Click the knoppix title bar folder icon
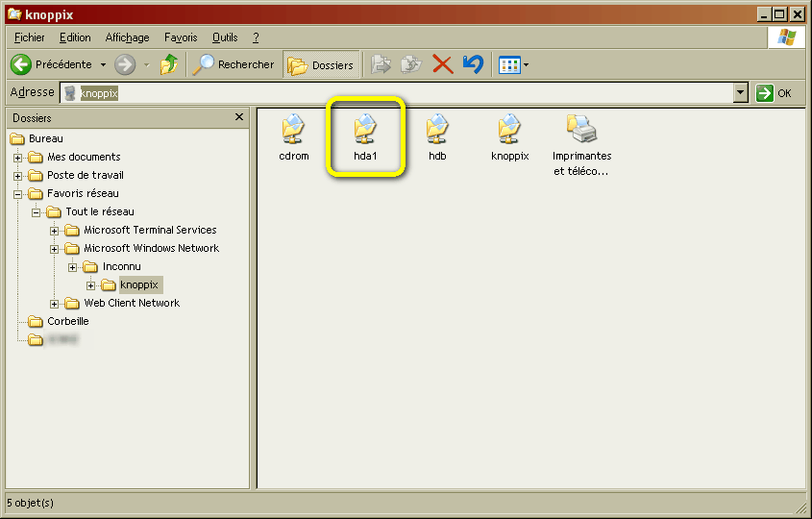 (14, 14)
